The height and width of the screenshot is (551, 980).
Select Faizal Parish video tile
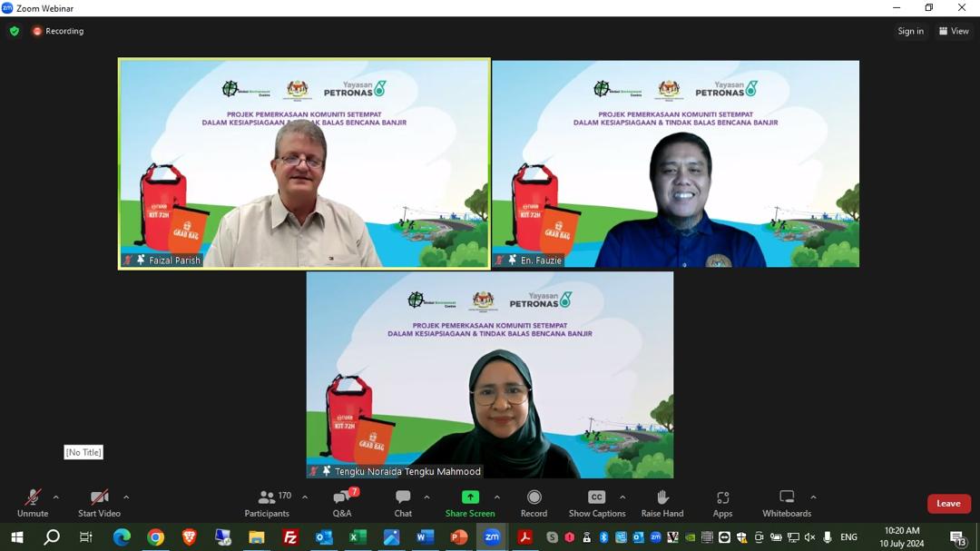(x=304, y=163)
